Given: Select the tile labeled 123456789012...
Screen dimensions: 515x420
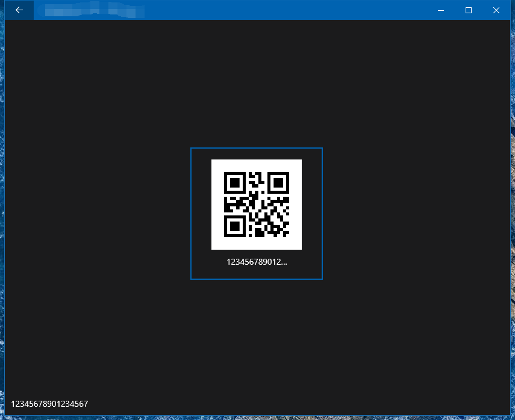Looking at the screenshot, I should pos(257,214).
